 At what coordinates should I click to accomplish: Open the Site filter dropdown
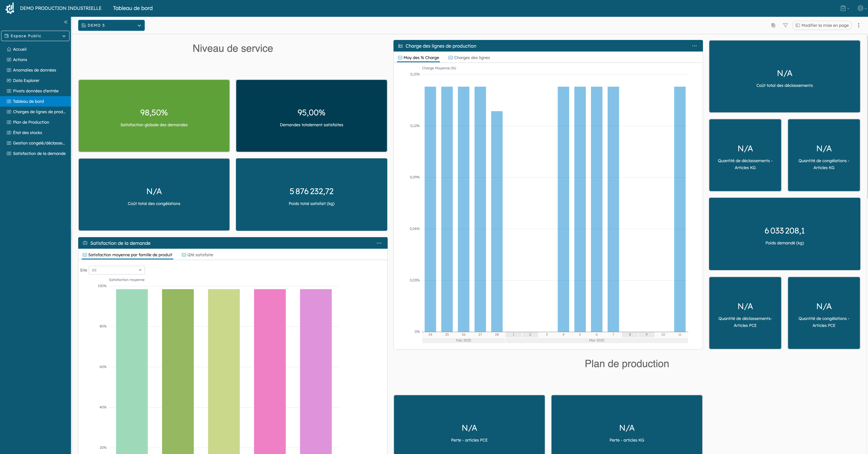(x=117, y=270)
